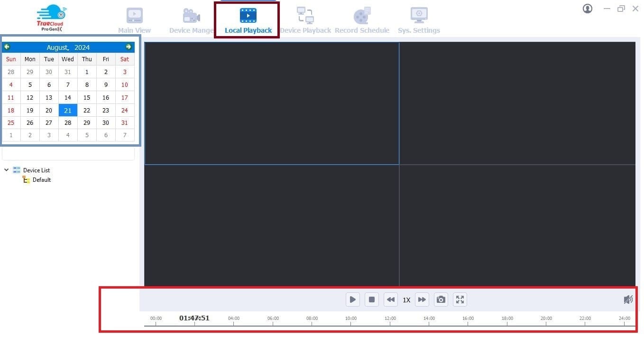The height and width of the screenshot is (337, 644).
Task: Open the Device Manager
Action: pos(191,19)
